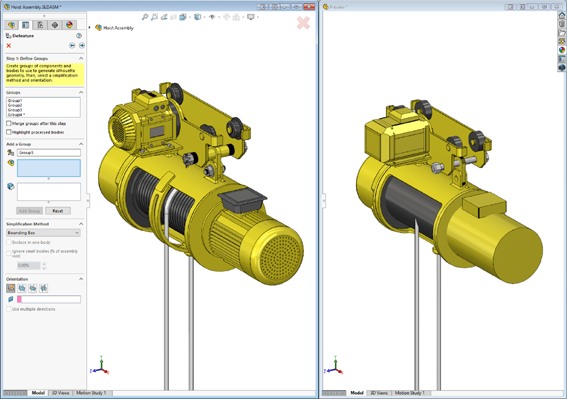
Task: Click the Zoom to Fit magnifier icon
Action: tap(145, 17)
